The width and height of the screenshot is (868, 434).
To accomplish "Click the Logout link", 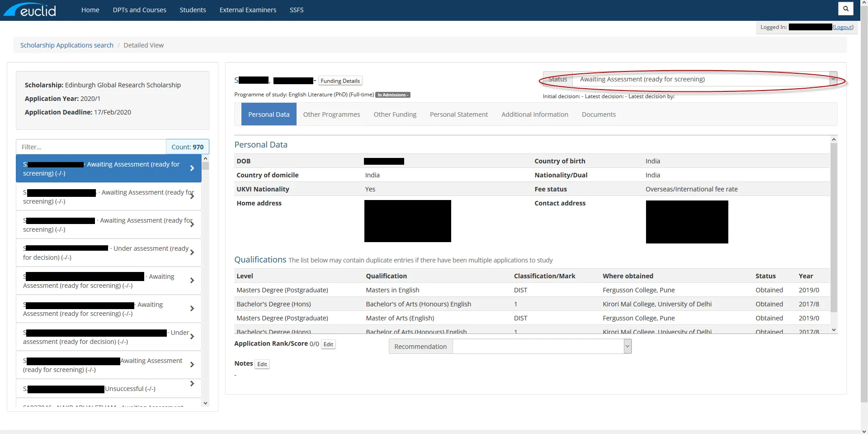I will 843,27.
